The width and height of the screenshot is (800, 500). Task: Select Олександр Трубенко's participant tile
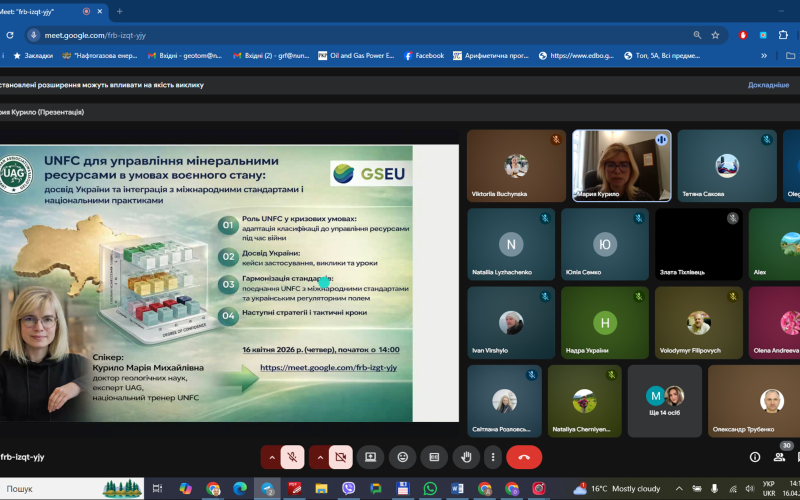click(x=754, y=401)
